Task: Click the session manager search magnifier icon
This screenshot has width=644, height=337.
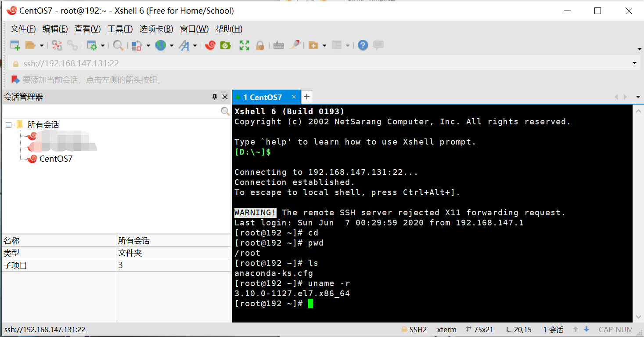Action: [x=225, y=111]
